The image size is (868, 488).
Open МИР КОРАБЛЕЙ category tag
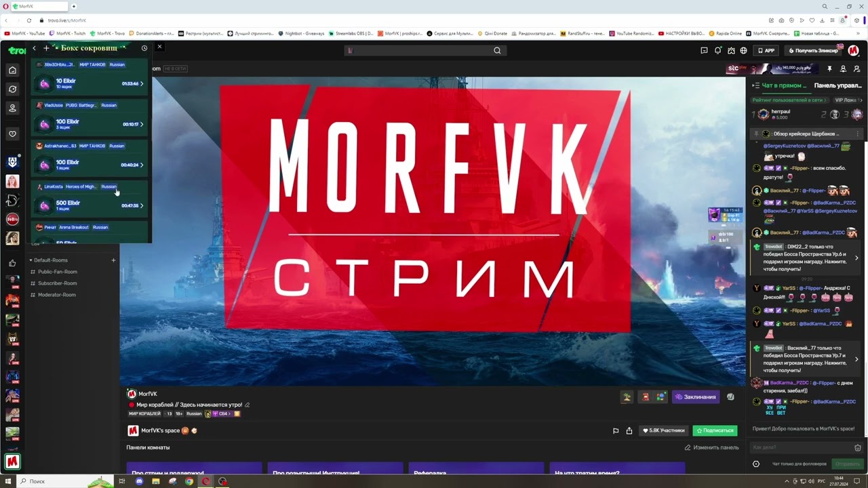point(144,413)
